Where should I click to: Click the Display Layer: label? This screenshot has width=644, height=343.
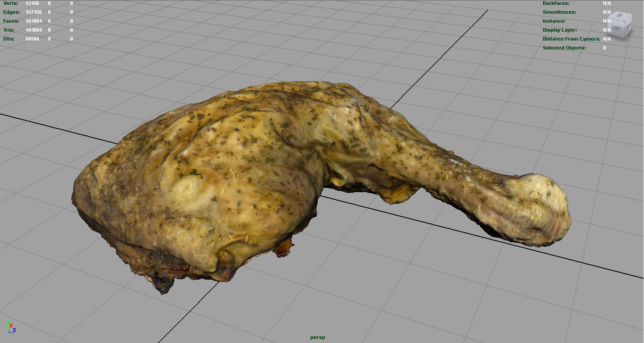[x=560, y=30]
